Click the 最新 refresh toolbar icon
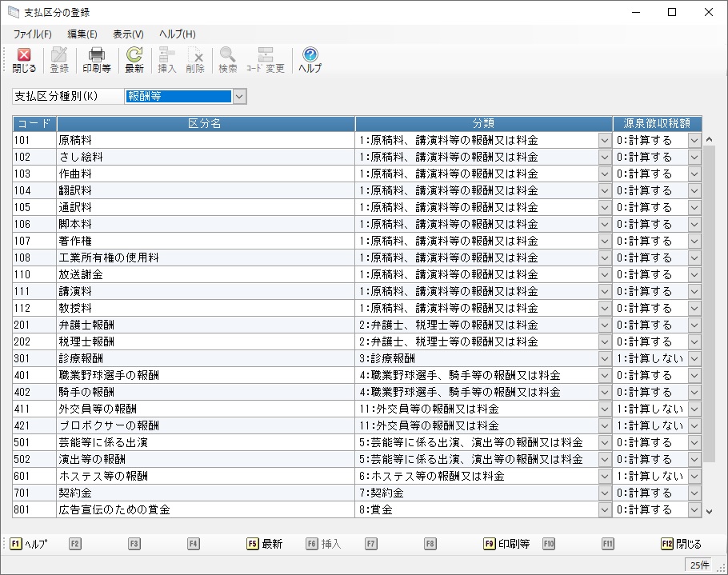Screen dimensions: 728x575 pos(134,60)
